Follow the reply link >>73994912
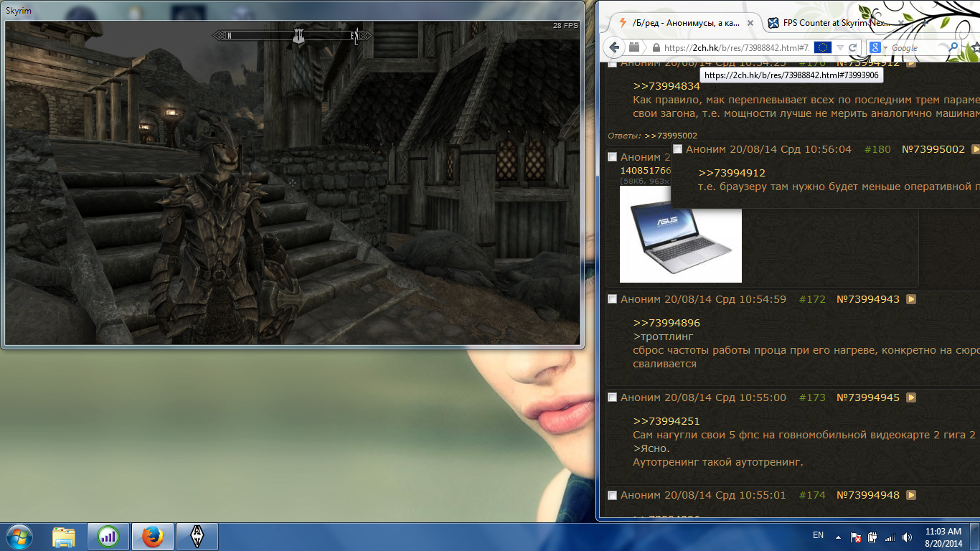Image resolution: width=980 pixels, height=551 pixels. tap(732, 173)
